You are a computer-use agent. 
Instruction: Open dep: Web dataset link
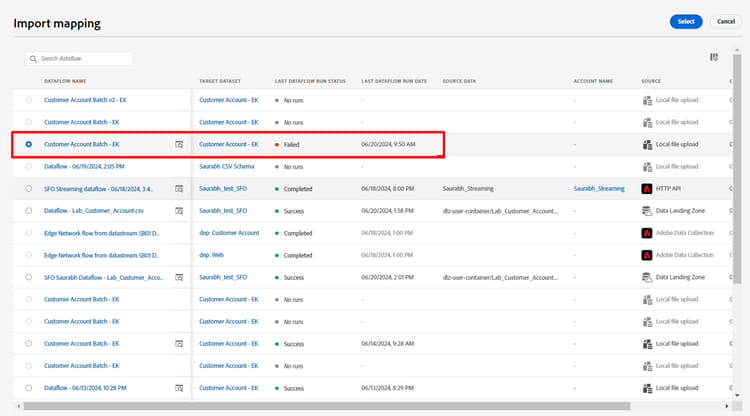tap(211, 255)
